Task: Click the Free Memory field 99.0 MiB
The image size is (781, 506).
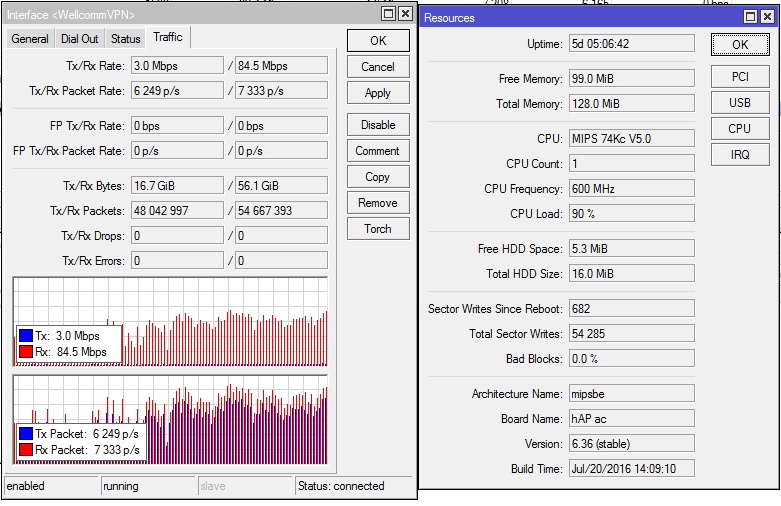Action: 632,79
